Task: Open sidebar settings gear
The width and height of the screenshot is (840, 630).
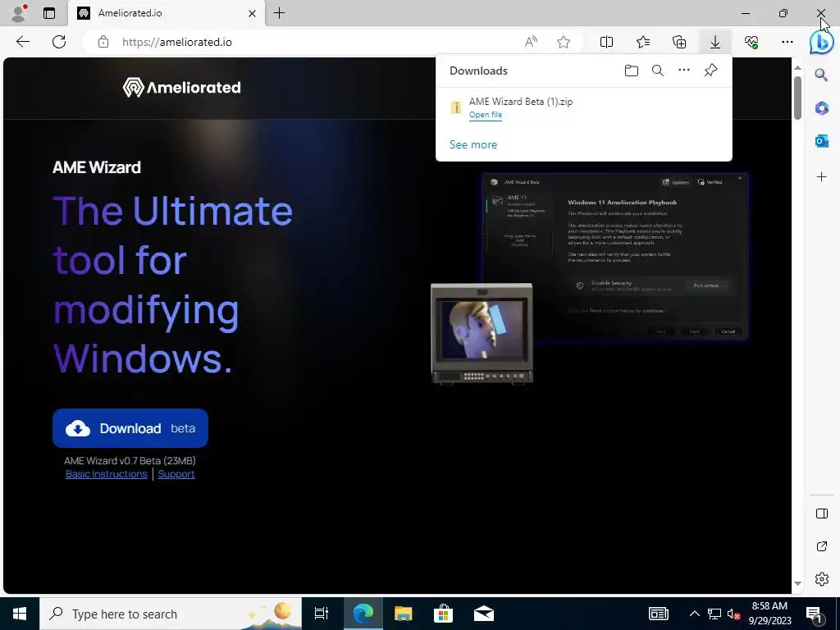Action: tap(821, 579)
